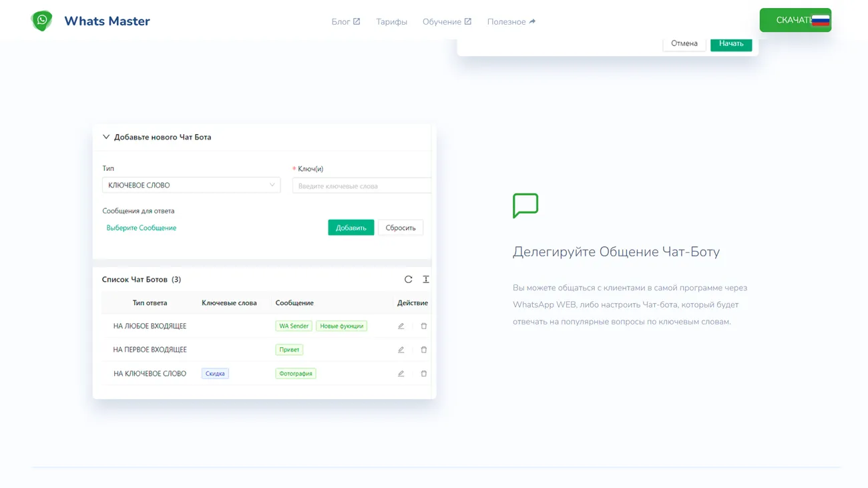868x488 pixels.
Task: Focus the Ключ(и) keywords input field
Action: point(361,186)
